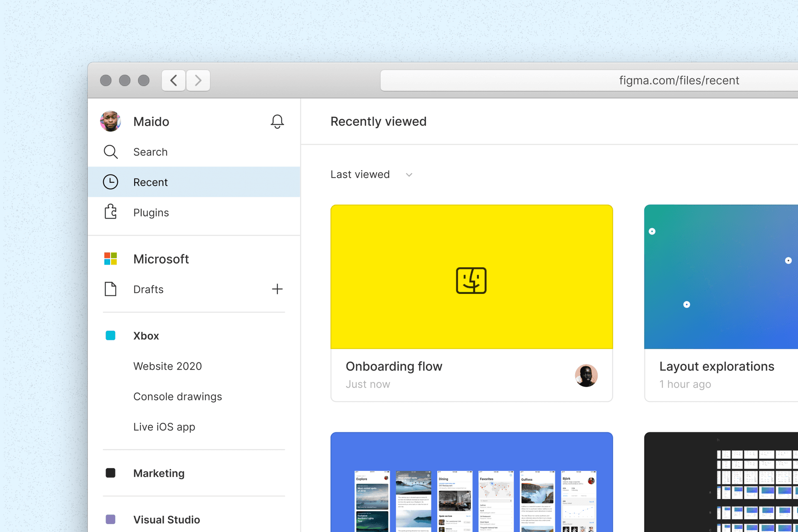Select Plugins in the sidebar
This screenshot has height=532, width=798.
[151, 212]
